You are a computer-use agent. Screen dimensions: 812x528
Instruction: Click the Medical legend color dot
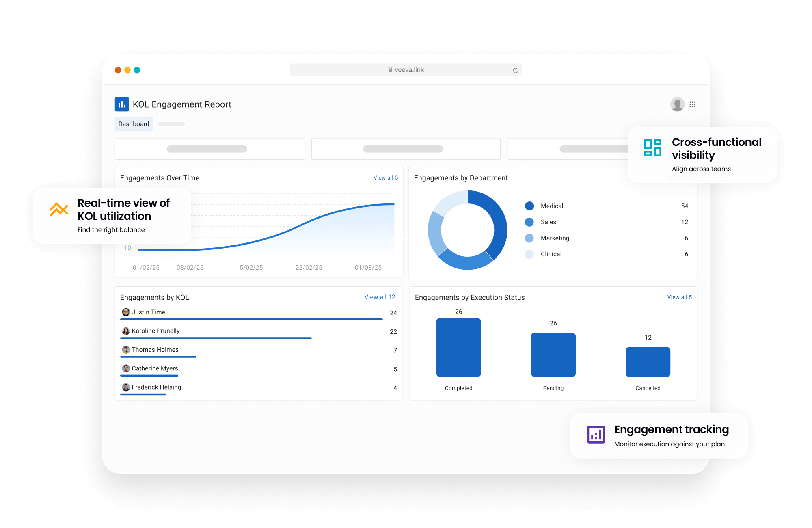point(529,206)
